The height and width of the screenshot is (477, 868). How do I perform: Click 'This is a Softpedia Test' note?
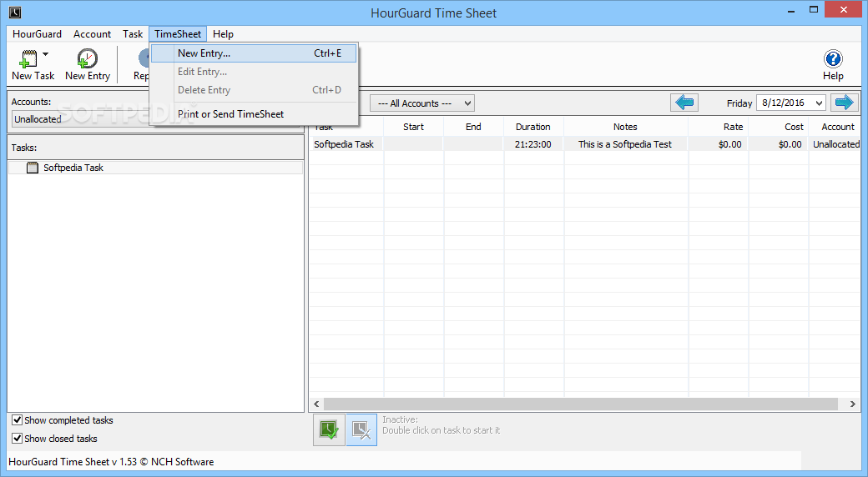click(x=625, y=144)
